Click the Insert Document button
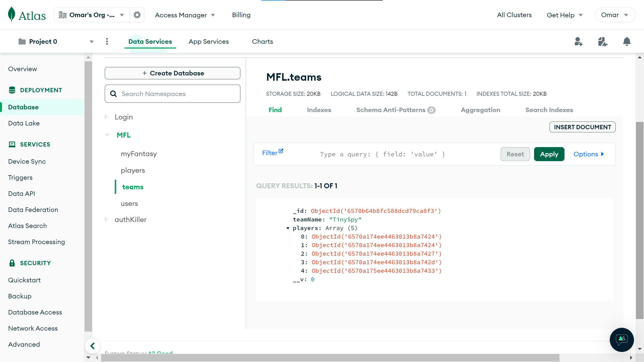Image resolution: width=644 pixels, height=362 pixels. point(582,127)
